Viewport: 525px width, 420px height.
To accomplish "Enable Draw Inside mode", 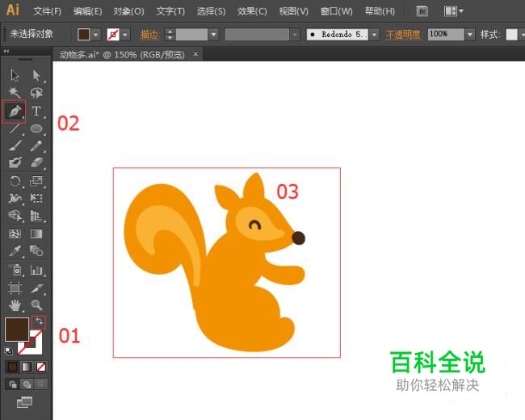I will [41, 384].
